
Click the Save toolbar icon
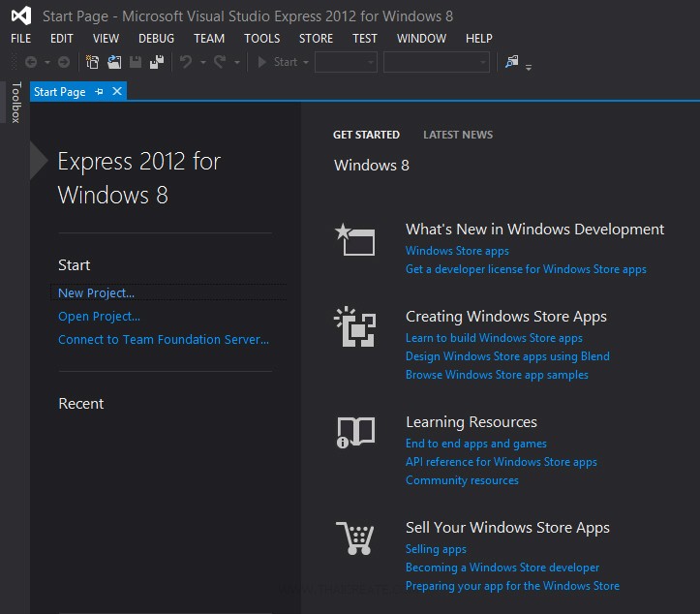click(136, 62)
